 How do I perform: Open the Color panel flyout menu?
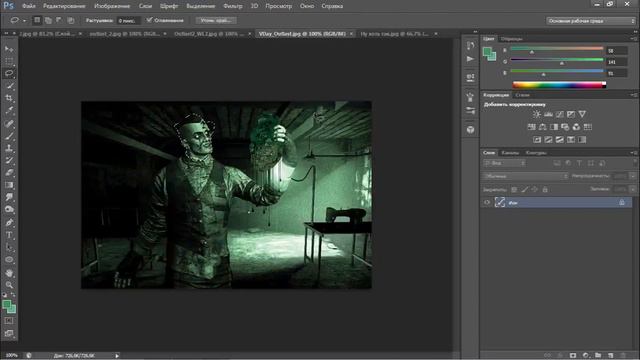click(x=634, y=39)
